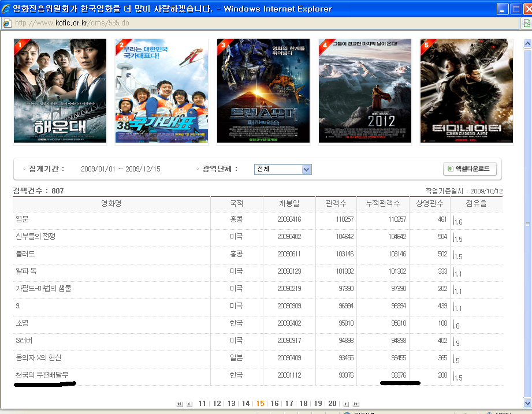Select movie title 용의자 X의 헌신
532x414 pixels.
tap(38, 358)
